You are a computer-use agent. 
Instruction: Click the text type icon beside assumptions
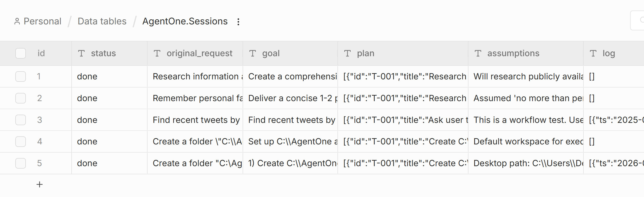[478, 53]
